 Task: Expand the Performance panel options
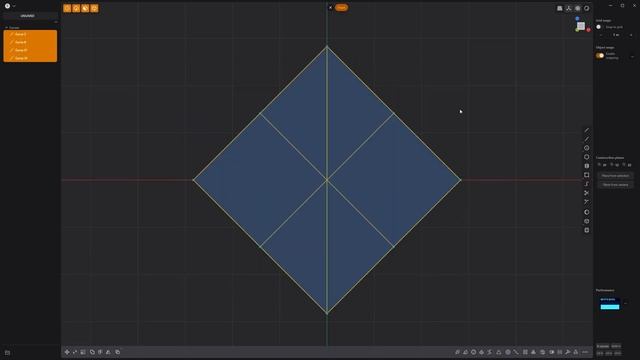(626, 303)
